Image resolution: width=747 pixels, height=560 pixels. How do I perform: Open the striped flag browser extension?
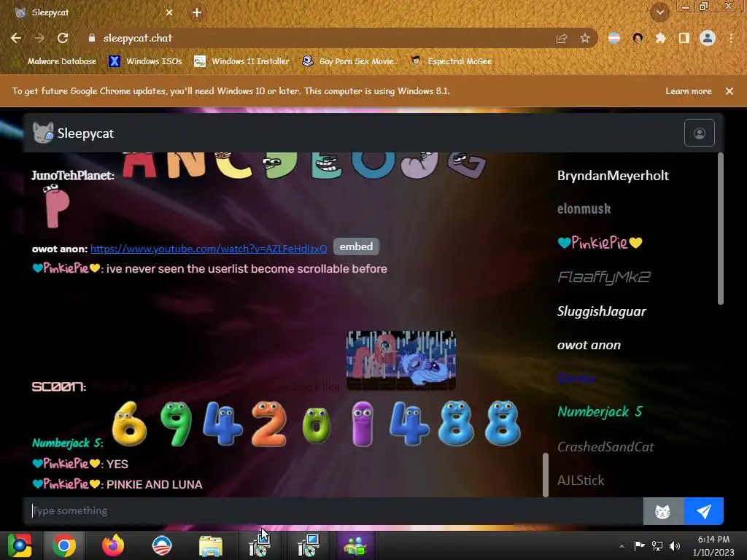coord(614,38)
